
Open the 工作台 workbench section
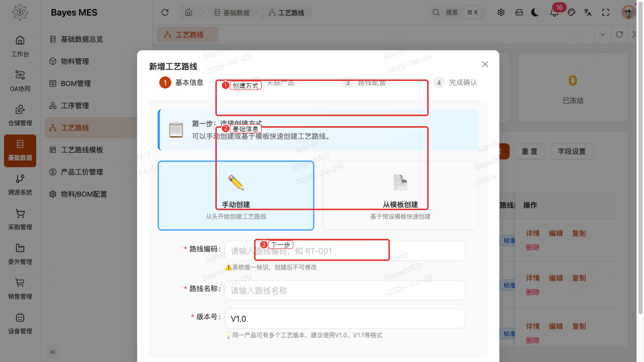coord(20,46)
